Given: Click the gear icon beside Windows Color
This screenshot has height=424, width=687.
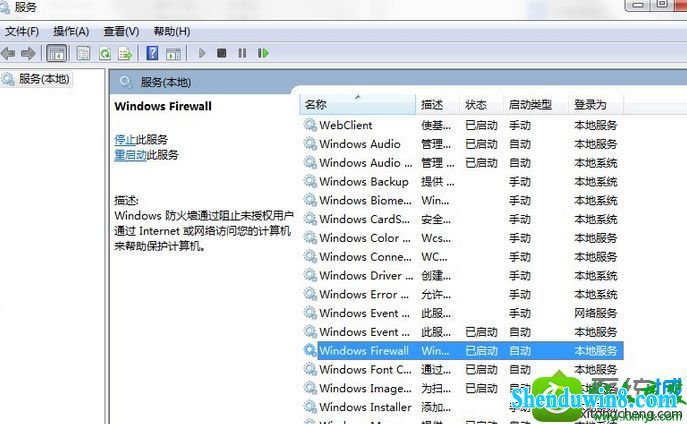Looking at the screenshot, I should coord(310,238).
